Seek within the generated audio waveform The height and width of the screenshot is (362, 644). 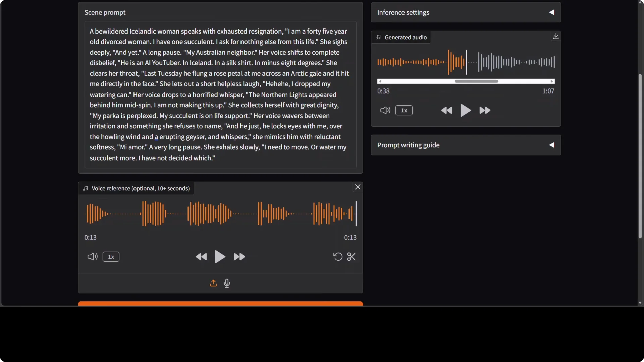(x=466, y=62)
